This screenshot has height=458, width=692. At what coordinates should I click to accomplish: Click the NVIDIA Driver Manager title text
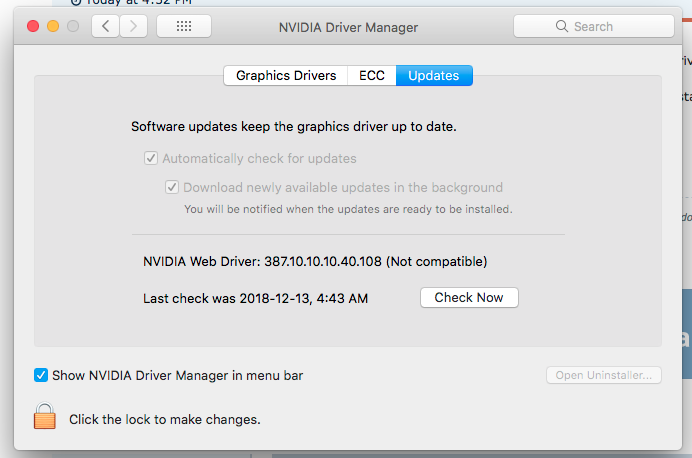click(348, 27)
